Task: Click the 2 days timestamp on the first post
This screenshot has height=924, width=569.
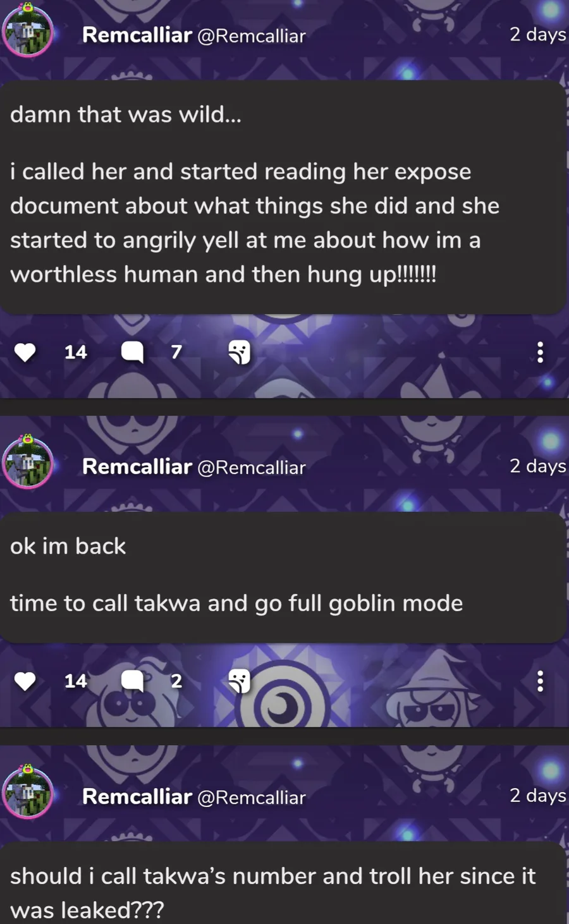Action: [x=538, y=34]
